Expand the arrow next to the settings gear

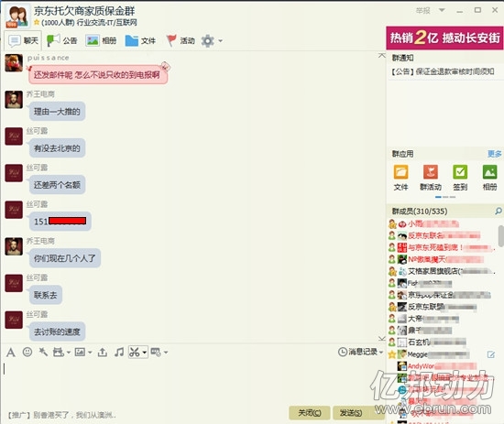click(220, 41)
